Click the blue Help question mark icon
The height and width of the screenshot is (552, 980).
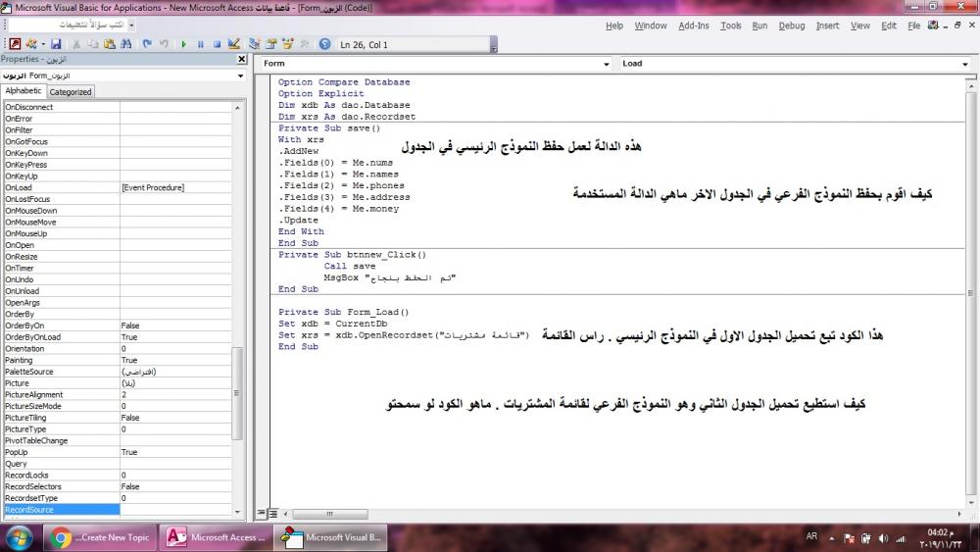pos(325,44)
